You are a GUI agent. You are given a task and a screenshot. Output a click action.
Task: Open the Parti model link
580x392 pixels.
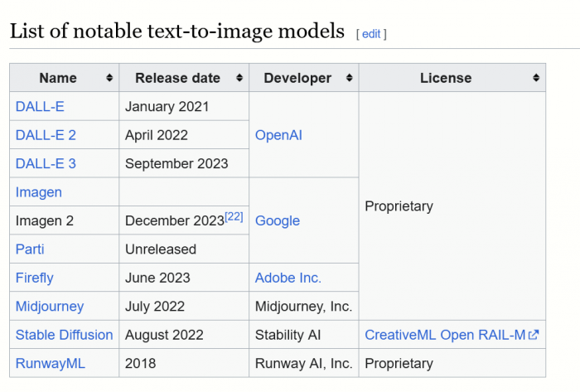pos(29,249)
